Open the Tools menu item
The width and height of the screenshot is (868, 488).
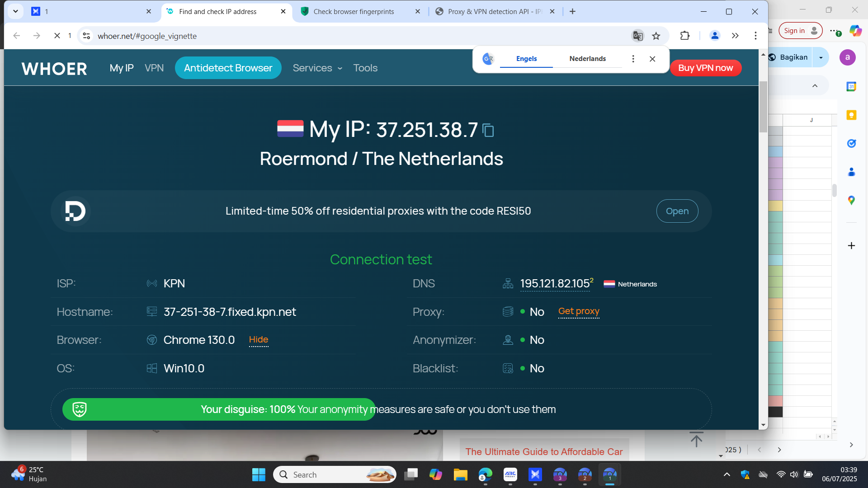[x=365, y=68]
